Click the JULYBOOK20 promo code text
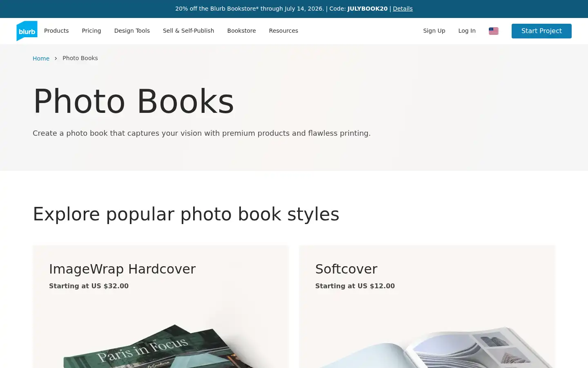 [x=367, y=9]
